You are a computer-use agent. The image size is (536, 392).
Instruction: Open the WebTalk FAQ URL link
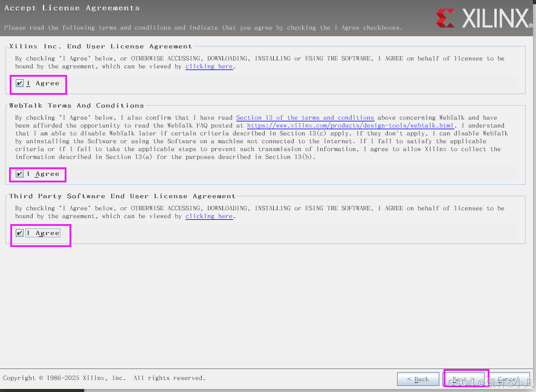(350, 126)
